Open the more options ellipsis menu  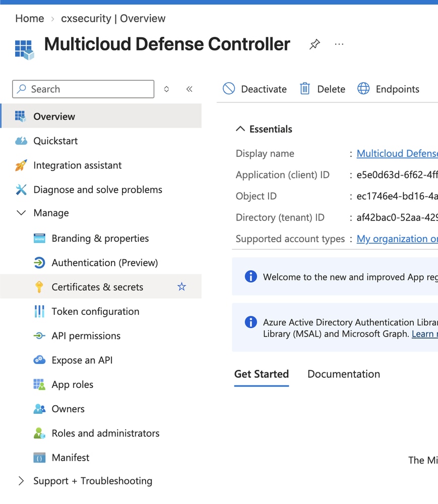tap(339, 44)
